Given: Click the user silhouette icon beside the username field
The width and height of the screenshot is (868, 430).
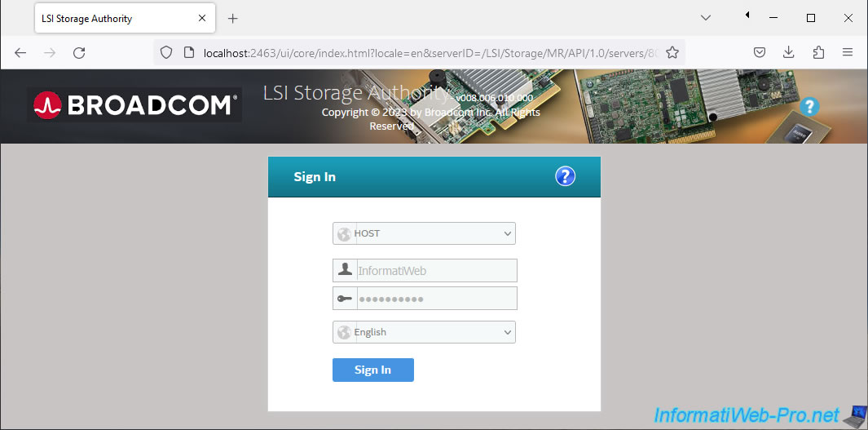Looking at the screenshot, I should (x=345, y=270).
